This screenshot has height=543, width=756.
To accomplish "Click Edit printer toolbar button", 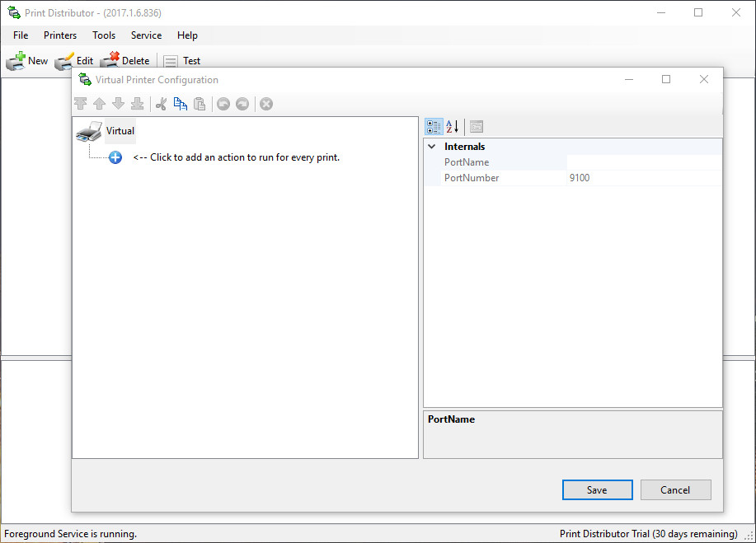I will click(x=74, y=61).
